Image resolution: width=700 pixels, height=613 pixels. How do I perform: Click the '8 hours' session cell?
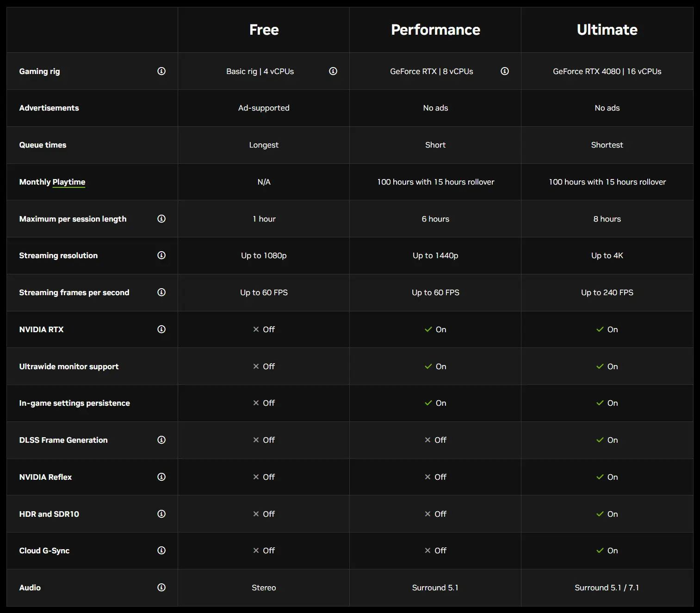pos(607,219)
